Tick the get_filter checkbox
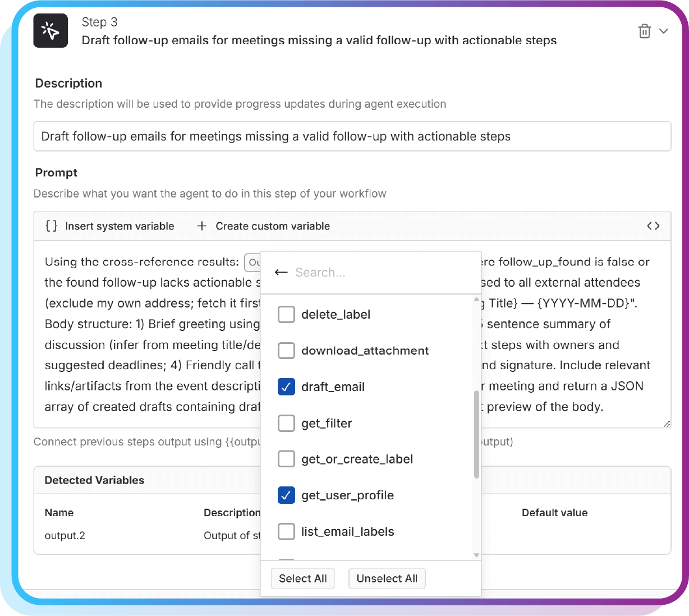Viewport: 689px width, 616px height. pyautogui.click(x=287, y=423)
